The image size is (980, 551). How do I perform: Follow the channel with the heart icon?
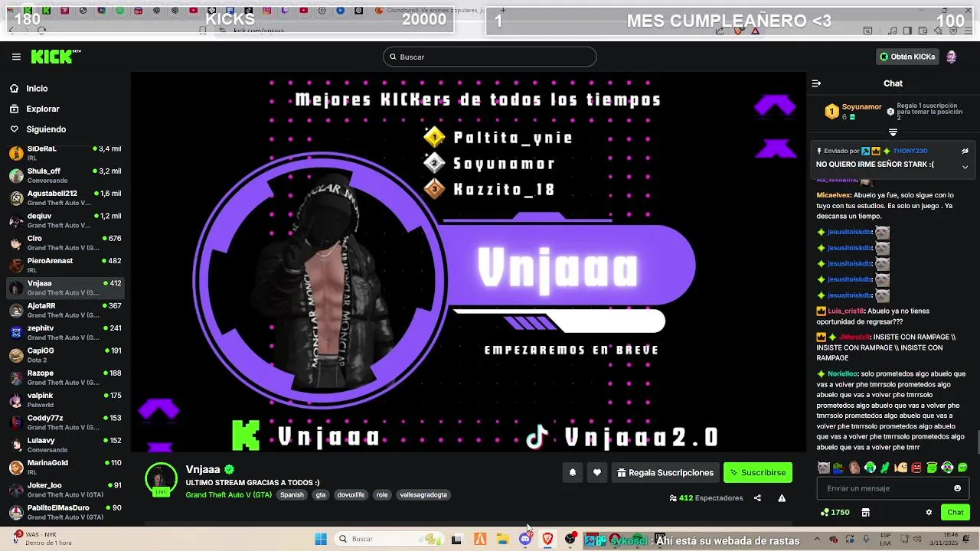tap(597, 473)
